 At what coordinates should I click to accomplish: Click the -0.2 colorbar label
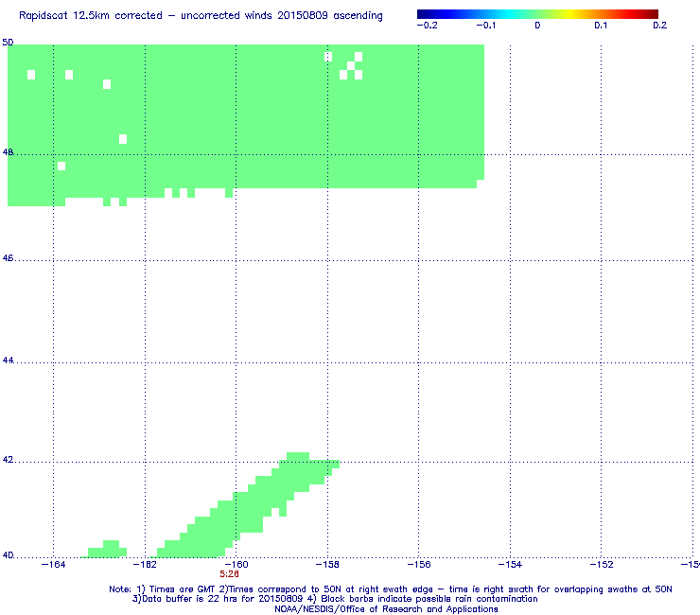click(427, 26)
